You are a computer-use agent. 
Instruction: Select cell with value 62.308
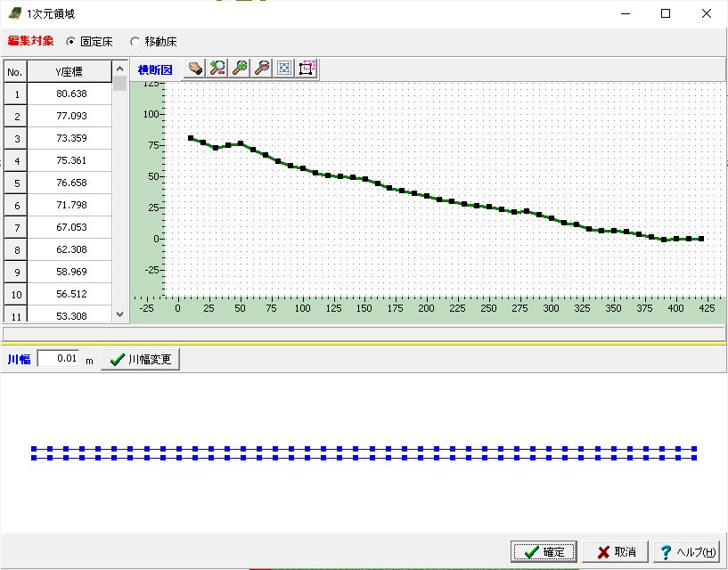pyautogui.click(x=70, y=249)
